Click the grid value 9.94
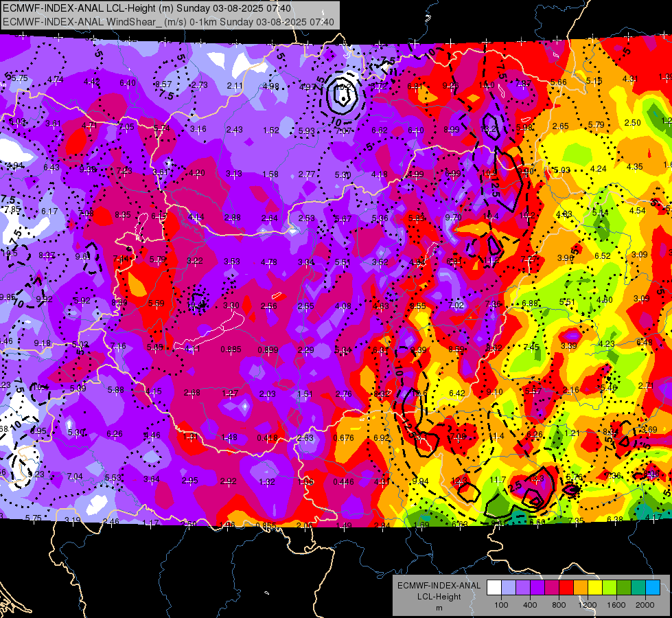The width and height of the screenshot is (672, 618). tap(420, 481)
